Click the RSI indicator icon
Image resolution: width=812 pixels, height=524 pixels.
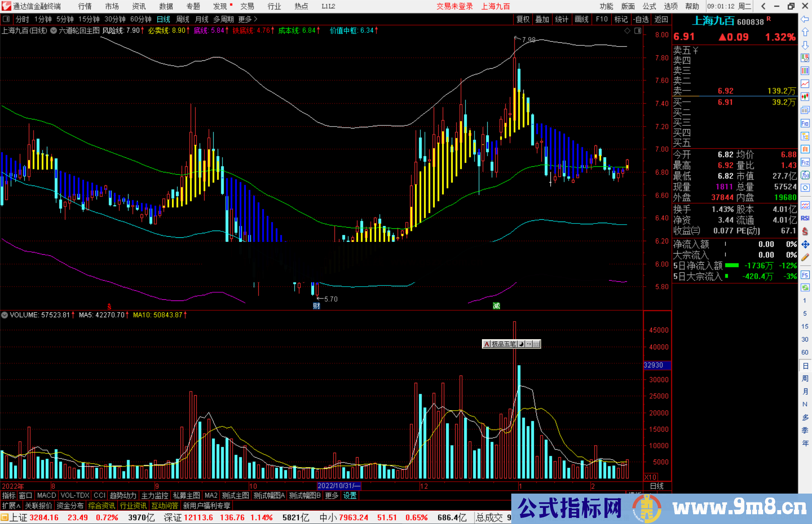[x=805, y=218]
